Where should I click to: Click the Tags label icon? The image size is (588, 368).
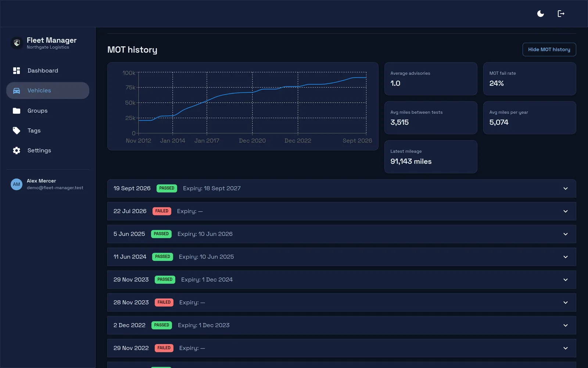click(x=17, y=131)
